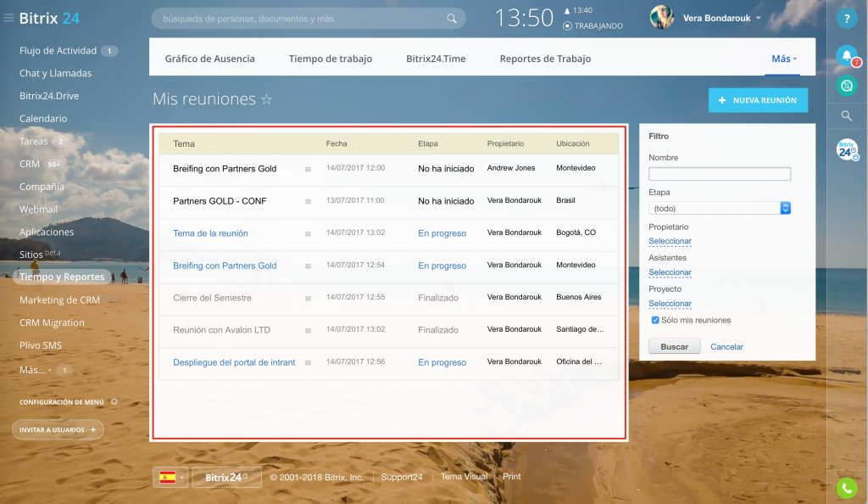Viewport: 868px width, 504px height.
Task: Open row menu for Cierre del Semestre
Action: click(308, 298)
